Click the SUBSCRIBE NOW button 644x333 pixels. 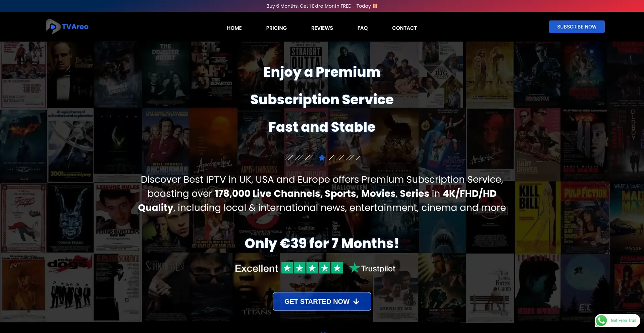[577, 27]
